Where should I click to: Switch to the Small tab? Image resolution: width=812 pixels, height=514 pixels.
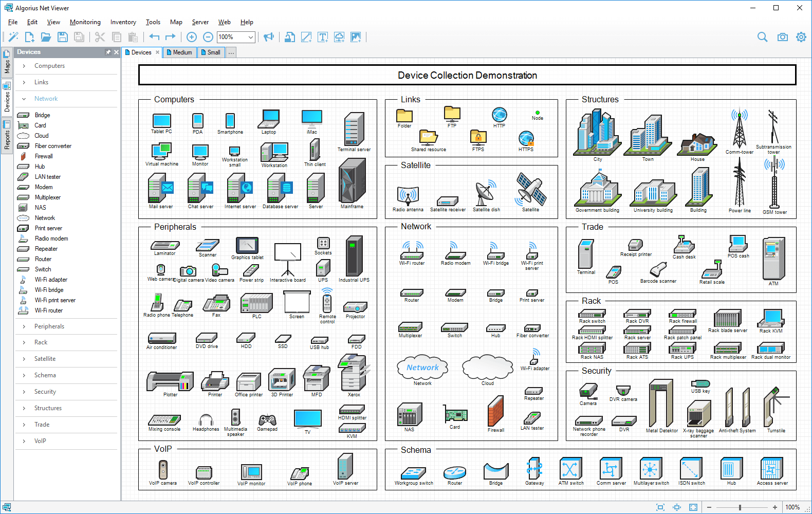click(x=211, y=52)
